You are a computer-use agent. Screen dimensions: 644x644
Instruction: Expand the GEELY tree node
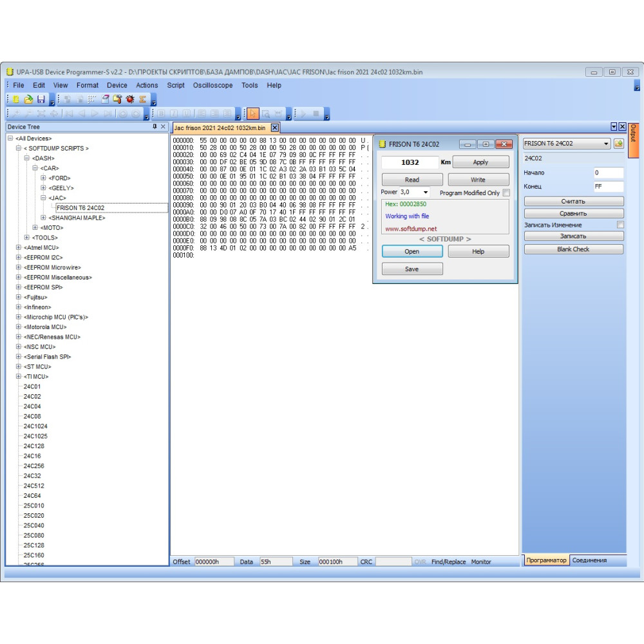(43, 187)
